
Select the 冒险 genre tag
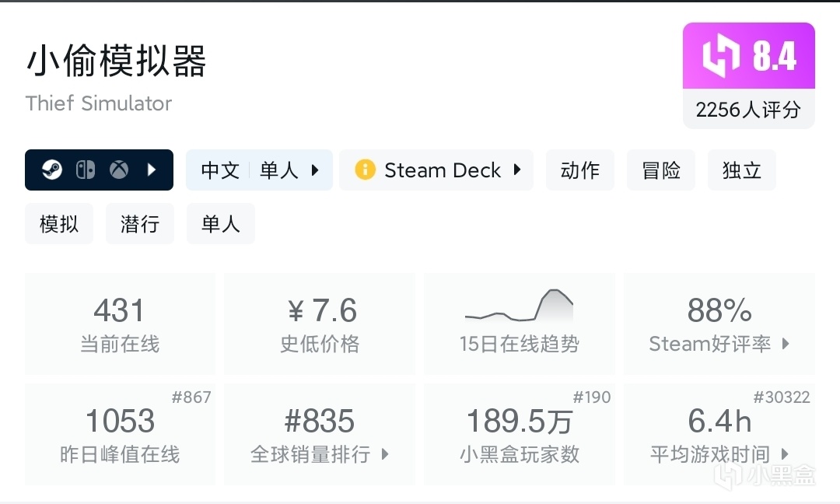coord(661,170)
